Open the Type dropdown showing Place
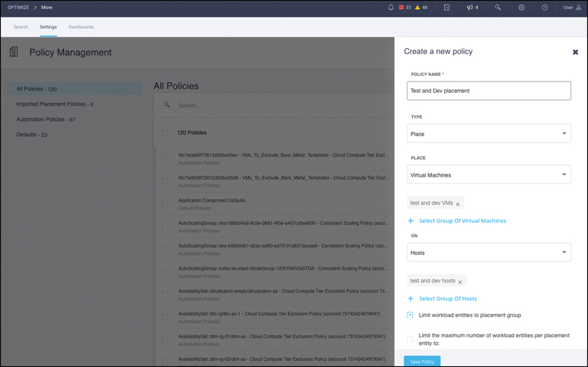Image resolution: width=588 pixels, height=367 pixels. (488, 134)
